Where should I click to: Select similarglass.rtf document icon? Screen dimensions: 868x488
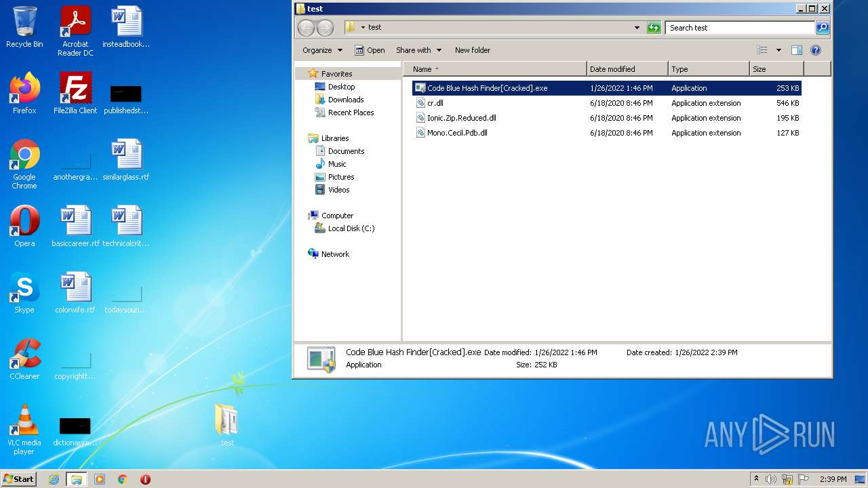[x=126, y=160]
